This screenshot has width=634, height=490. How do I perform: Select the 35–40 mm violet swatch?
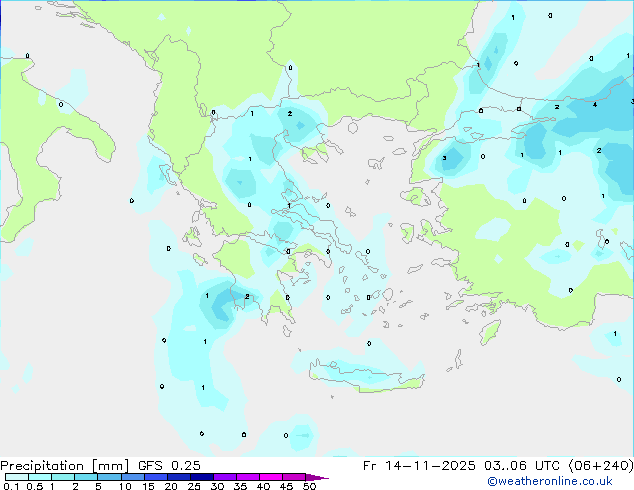(x=248, y=477)
